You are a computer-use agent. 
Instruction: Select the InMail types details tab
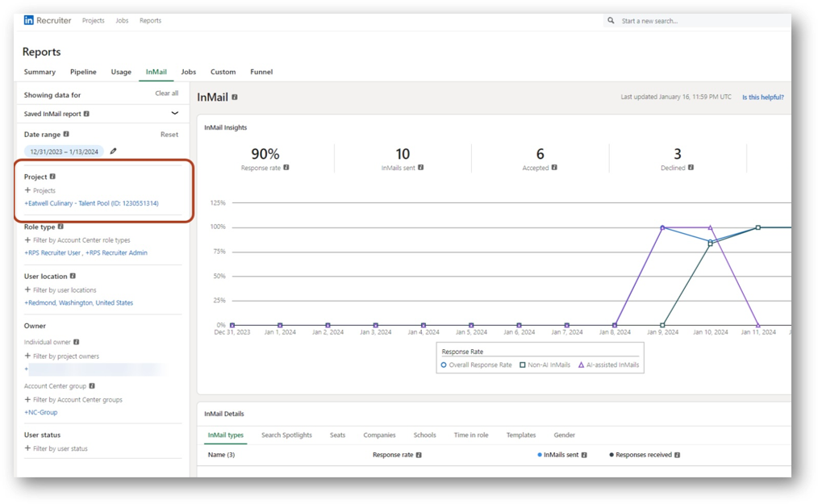225,435
